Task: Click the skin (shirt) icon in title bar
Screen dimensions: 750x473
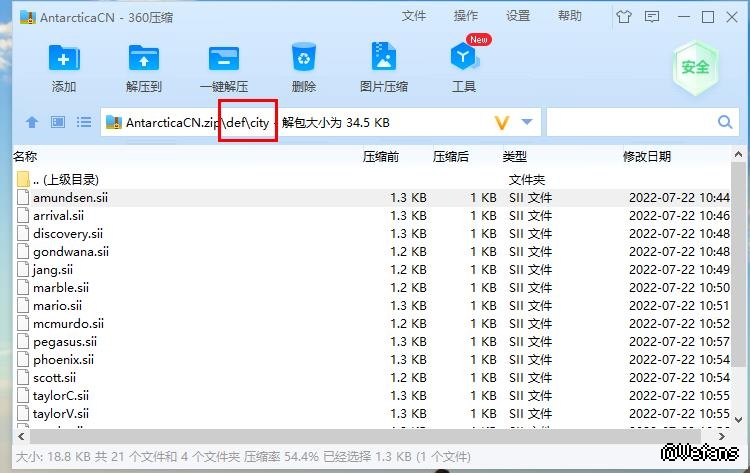Action: [623, 17]
